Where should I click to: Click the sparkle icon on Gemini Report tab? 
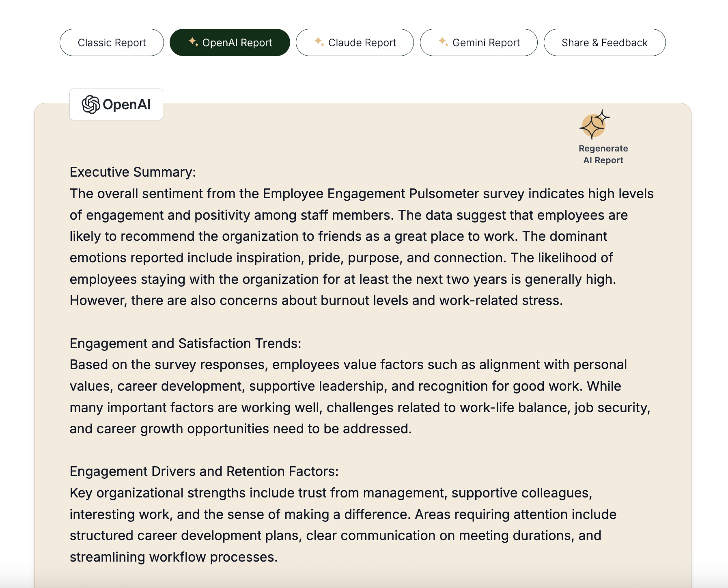(x=444, y=42)
